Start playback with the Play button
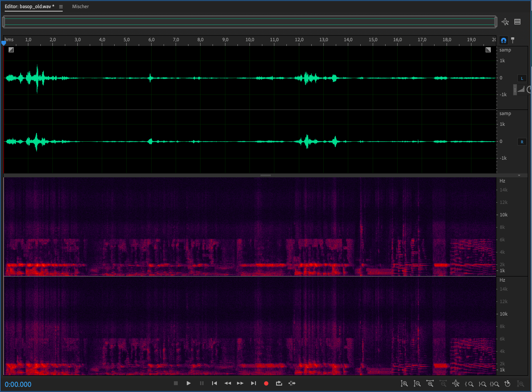 [x=188, y=383]
